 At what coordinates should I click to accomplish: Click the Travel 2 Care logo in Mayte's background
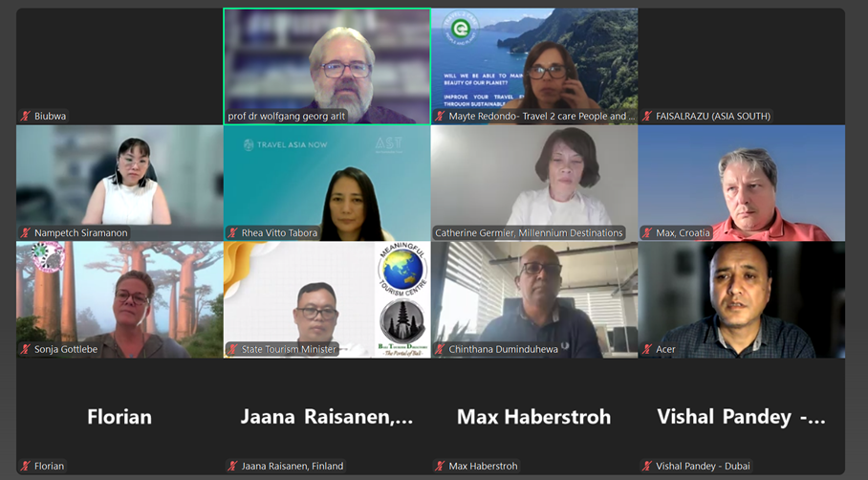pyautogui.click(x=461, y=28)
